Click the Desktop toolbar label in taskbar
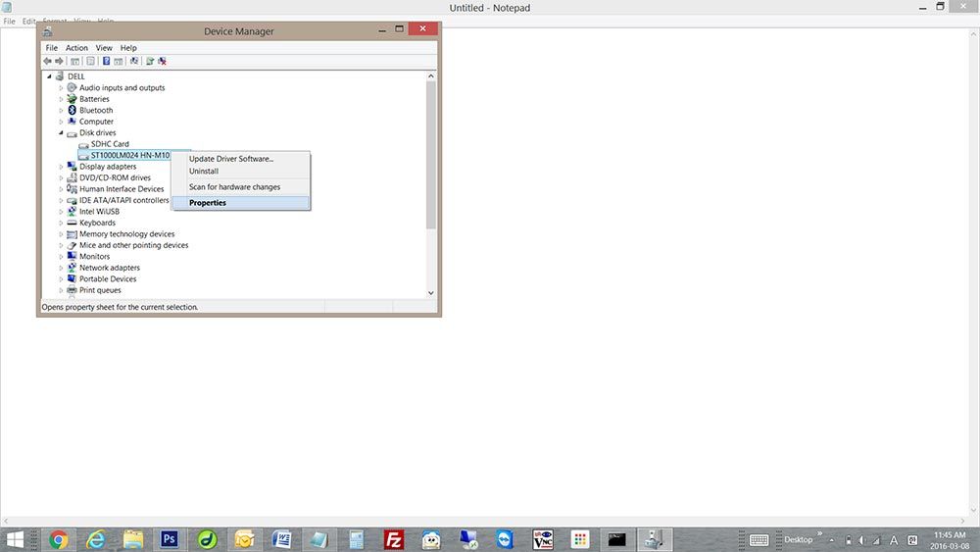This screenshot has height=552, width=980. pyautogui.click(x=798, y=539)
